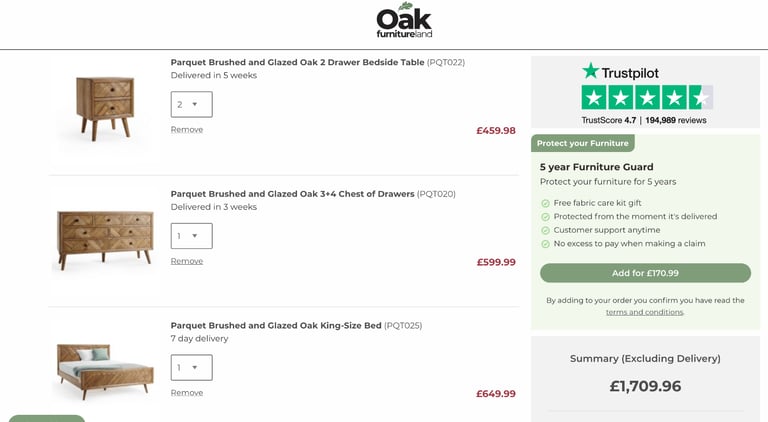Image resolution: width=768 pixels, height=422 pixels.
Task: Click the checkmark next to No excess to pay
Action: [545, 244]
